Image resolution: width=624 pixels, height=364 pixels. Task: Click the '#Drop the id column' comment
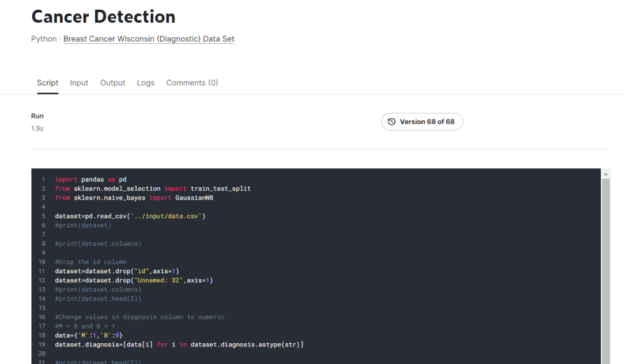click(90, 262)
